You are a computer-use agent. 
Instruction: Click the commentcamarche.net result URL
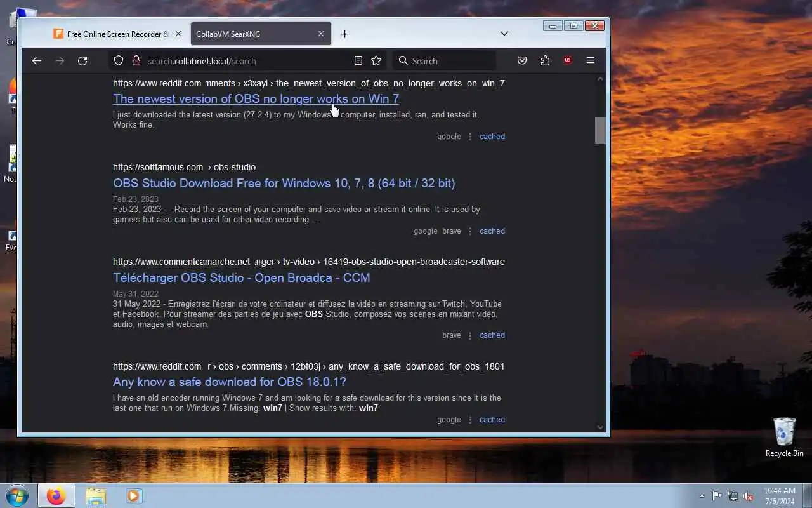(309, 262)
